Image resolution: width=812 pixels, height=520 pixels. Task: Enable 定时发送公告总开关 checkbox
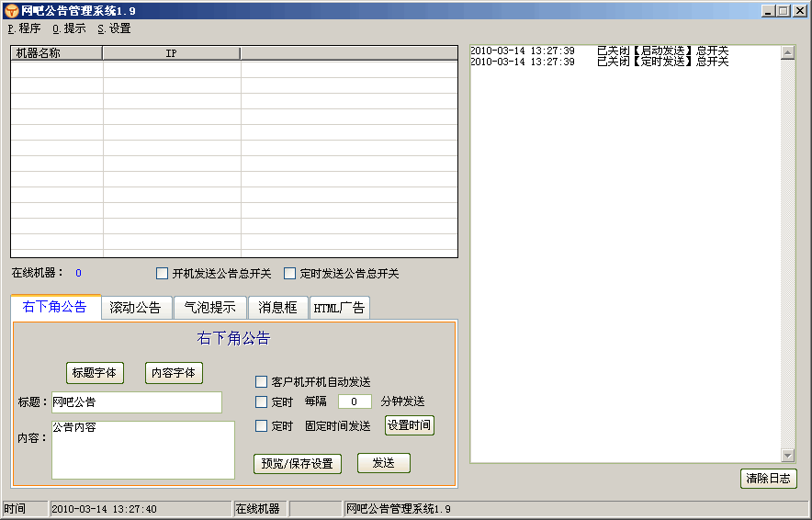(x=290, y=274)
